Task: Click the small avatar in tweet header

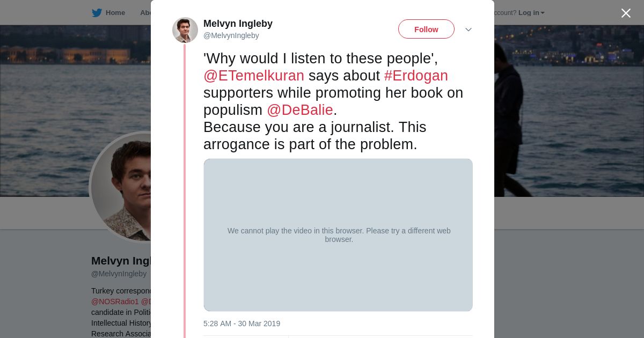Action: [x=185, y=30]
